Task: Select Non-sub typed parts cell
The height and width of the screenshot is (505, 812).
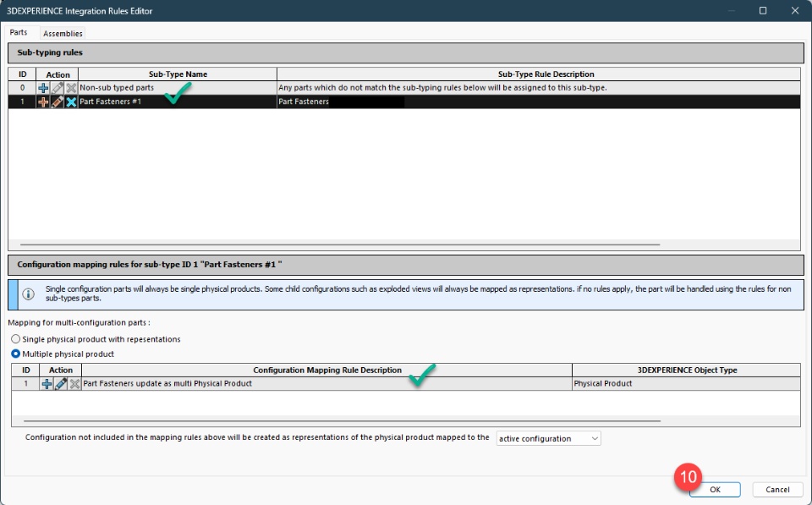Action: [x=177, y=88]
